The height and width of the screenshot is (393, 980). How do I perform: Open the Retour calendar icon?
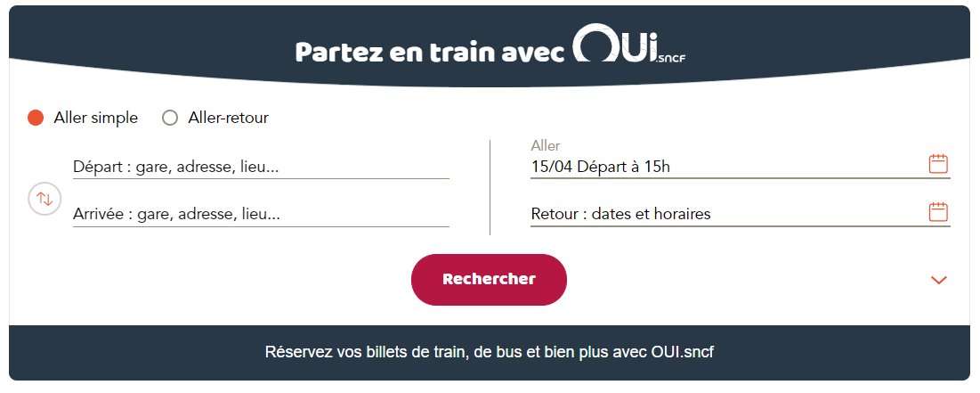[x=938, y=211]
